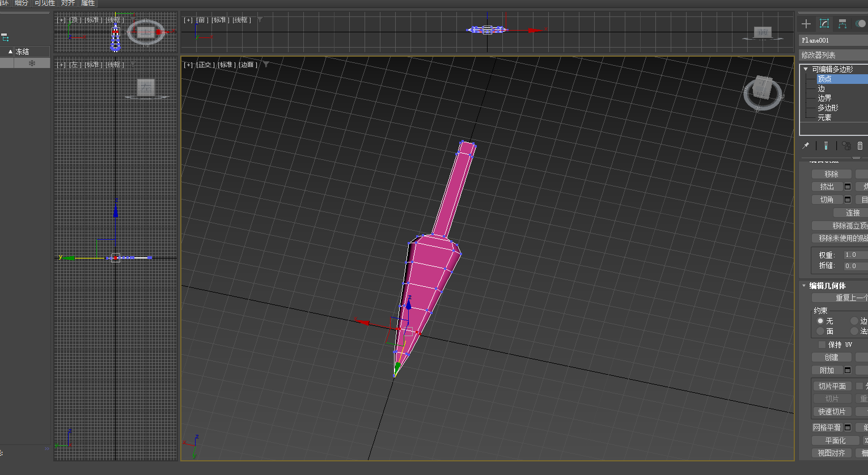Open [+] menu in orthographic viewport
This screenshot has height=475, width=868.
click(189, 65)
